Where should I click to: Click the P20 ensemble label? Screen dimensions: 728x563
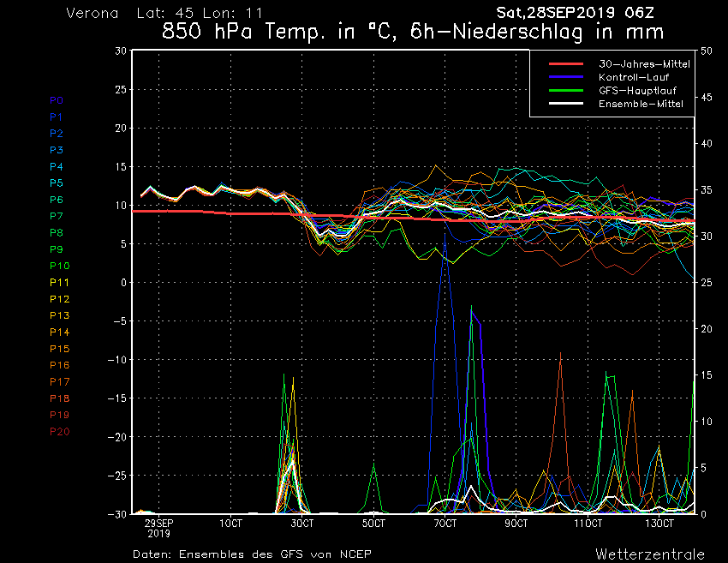point(59,432)
